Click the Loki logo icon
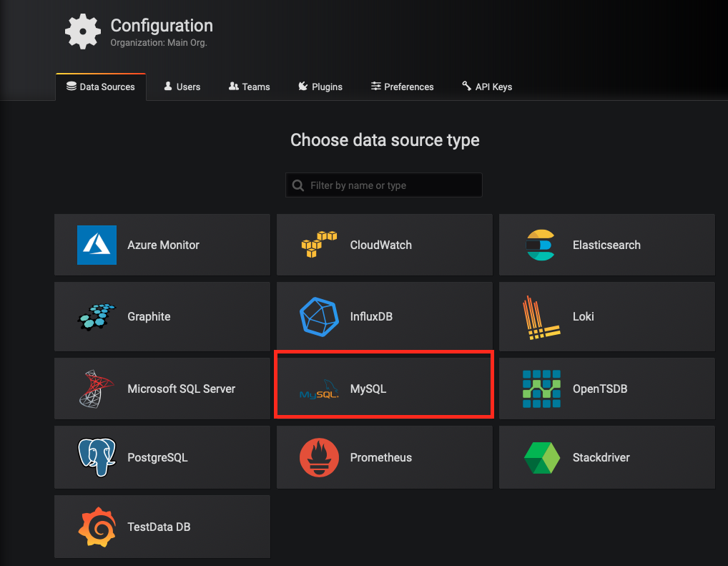 pos(541,316)
